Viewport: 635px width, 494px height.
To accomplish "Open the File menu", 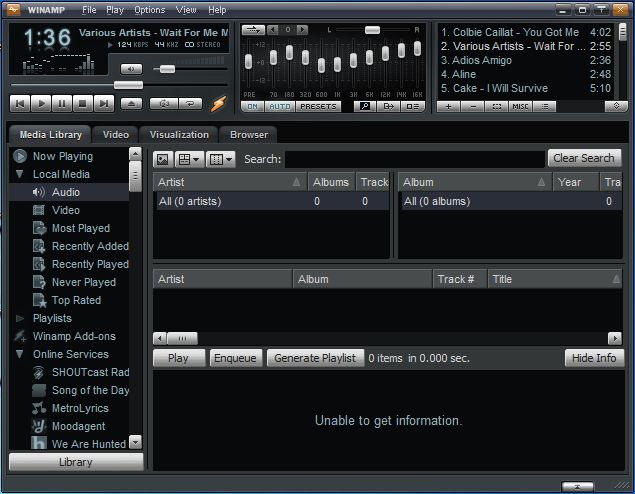I will pyautogui.click(x=89, y=10).
